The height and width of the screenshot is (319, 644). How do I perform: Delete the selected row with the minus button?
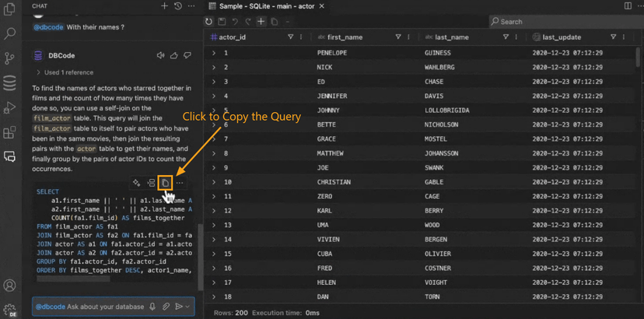287,22
